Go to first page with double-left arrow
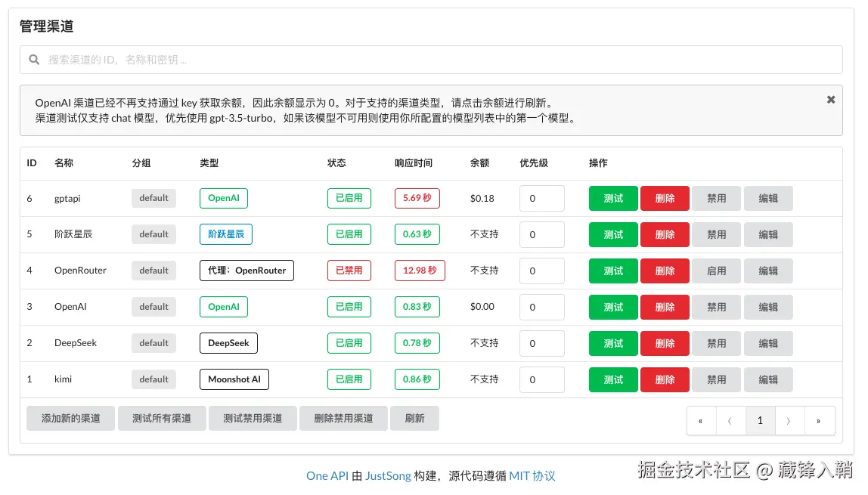868x495 pixels. point(701,421)
